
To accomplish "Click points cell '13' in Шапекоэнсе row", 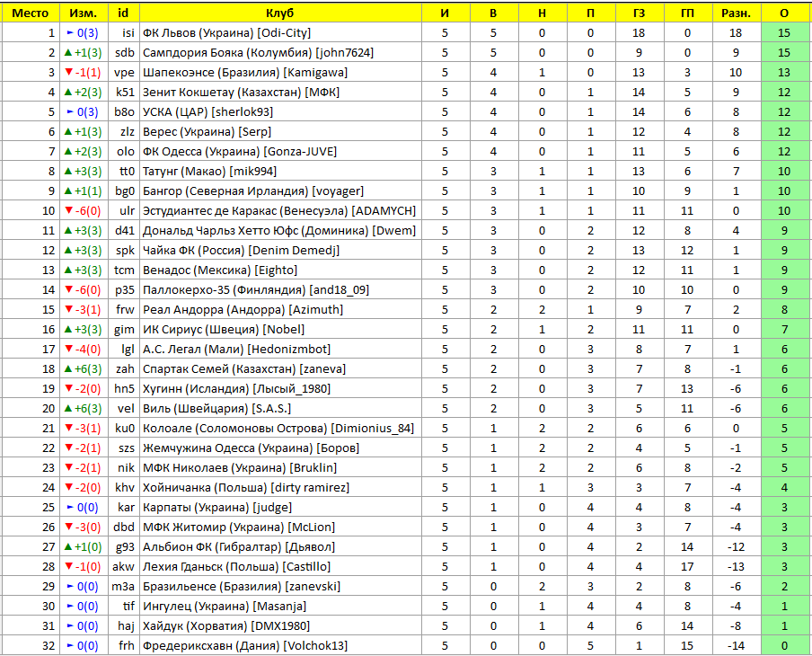I will coord(784,73).
